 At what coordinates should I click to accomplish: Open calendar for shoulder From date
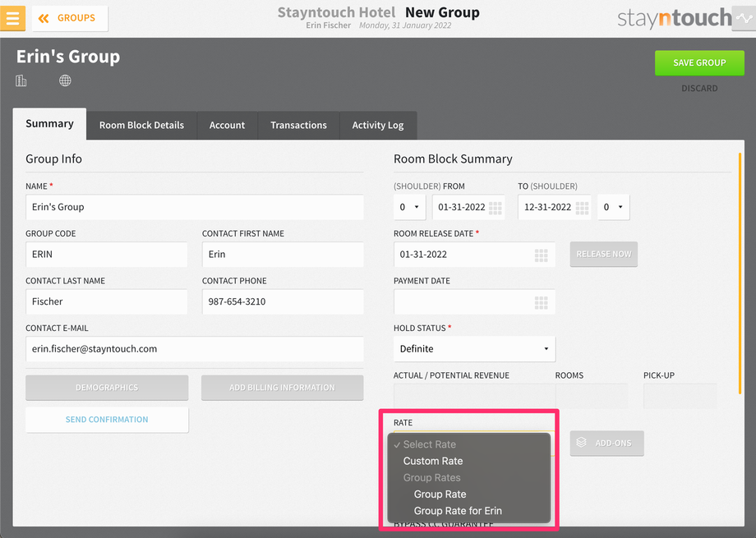pyautogui.click(x=496, y=208)
